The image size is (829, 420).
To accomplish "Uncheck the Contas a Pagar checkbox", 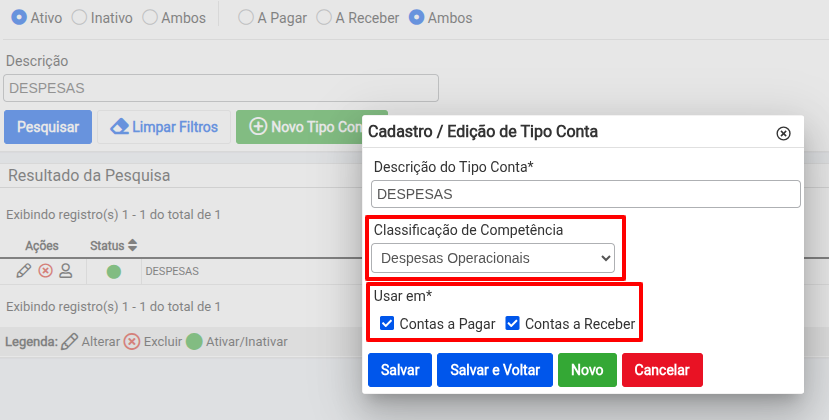I will point(387,323).
